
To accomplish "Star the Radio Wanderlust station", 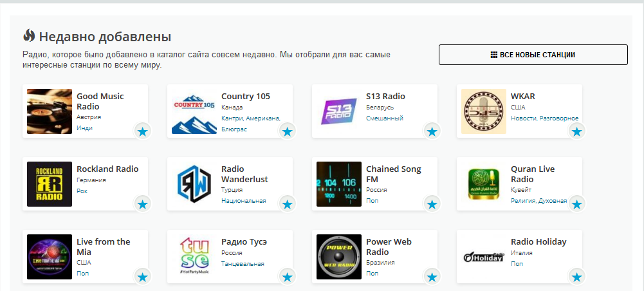I will click(287, 204).
